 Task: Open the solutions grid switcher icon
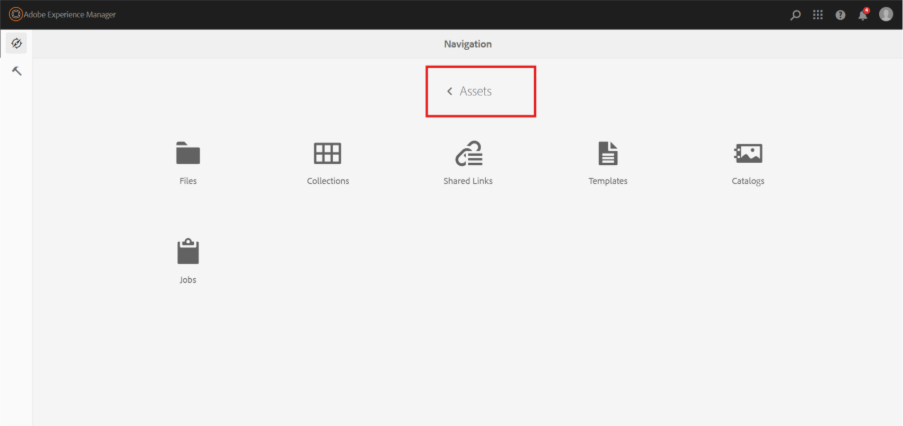pyautogui.click(x=818, y=15)
